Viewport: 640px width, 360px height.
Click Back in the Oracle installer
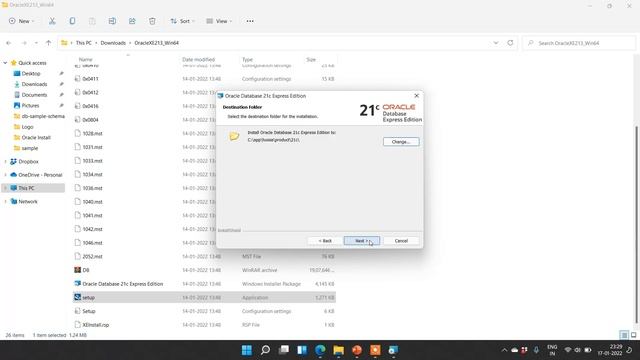coord(325,241)
